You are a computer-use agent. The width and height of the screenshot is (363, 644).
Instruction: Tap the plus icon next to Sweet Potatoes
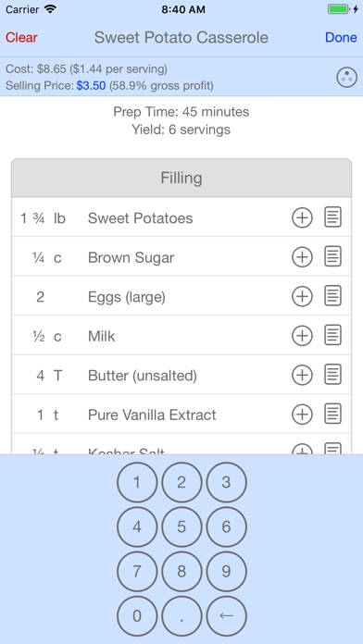coord(302,217)
